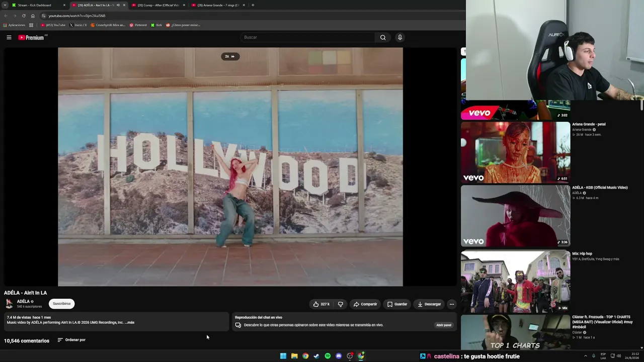Open the Ordenar por sort dropdown
The height and width of the screenshot is (362, 644).
click(71, 340)
